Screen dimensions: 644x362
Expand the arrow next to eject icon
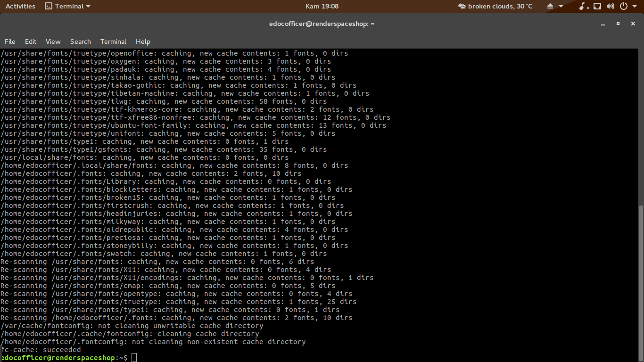coord(561,6)
